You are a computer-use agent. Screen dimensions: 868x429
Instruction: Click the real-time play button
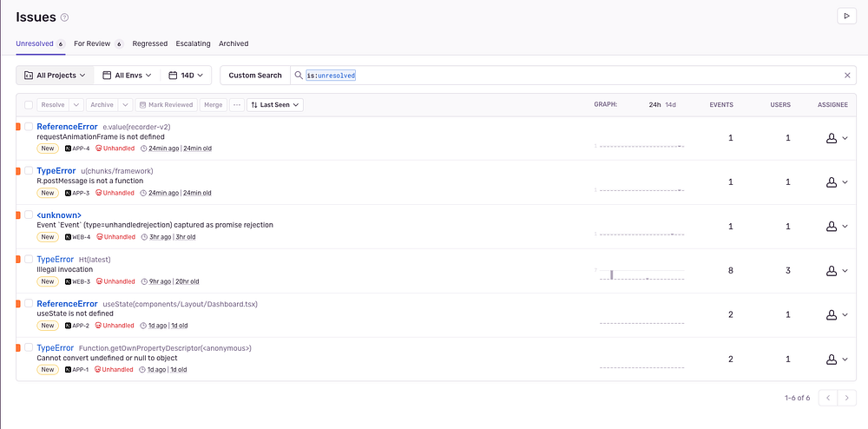845,16
